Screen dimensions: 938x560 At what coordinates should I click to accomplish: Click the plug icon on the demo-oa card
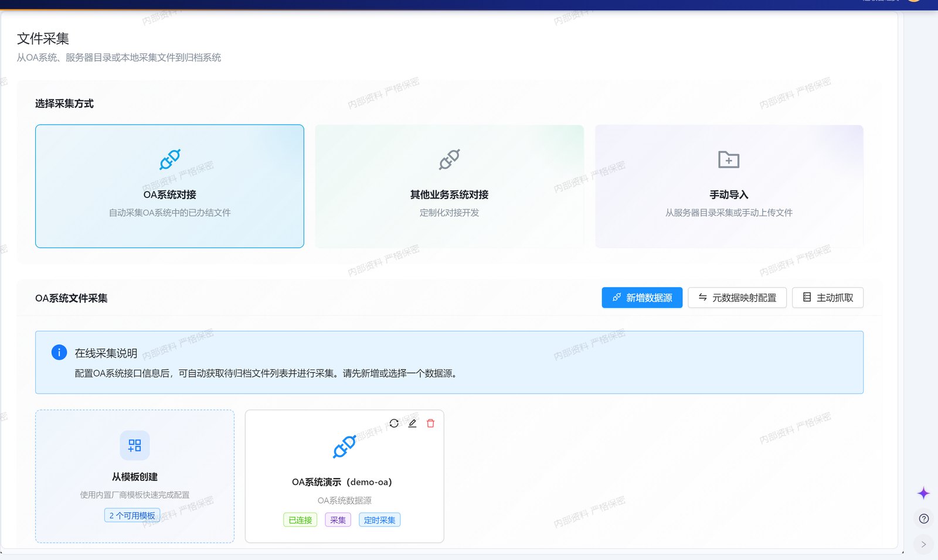pyautogui.click(x=345, y=447)
